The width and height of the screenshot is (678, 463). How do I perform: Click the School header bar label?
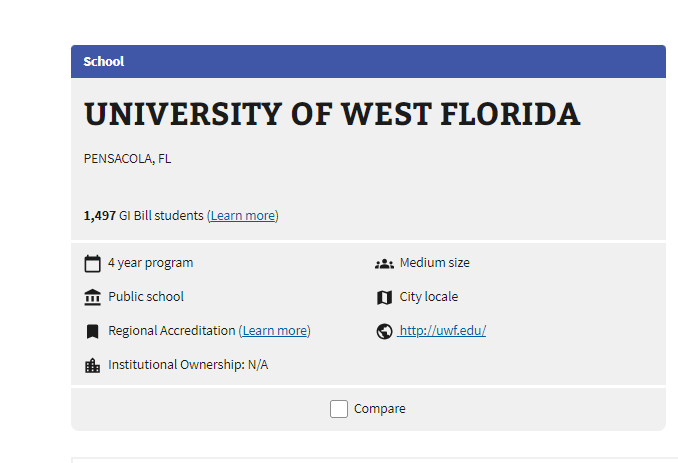click(x=104, y=61)
